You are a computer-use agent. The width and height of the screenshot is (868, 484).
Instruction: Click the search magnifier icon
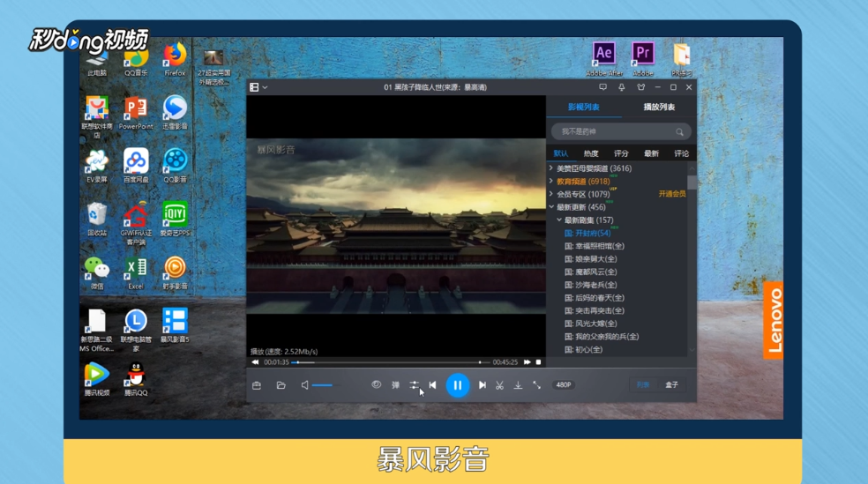point(679,131)
